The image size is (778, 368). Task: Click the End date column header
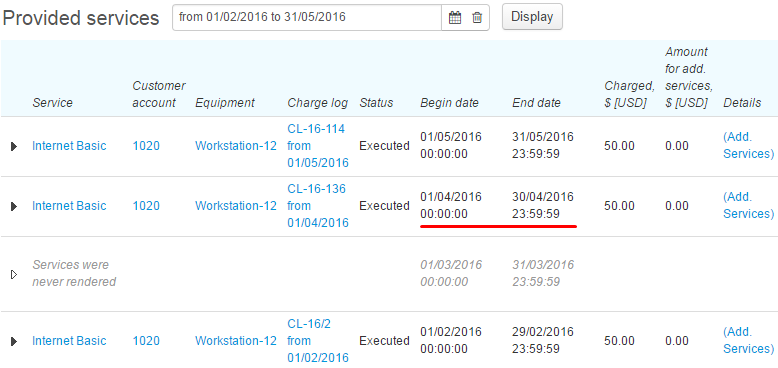[536, 103]
